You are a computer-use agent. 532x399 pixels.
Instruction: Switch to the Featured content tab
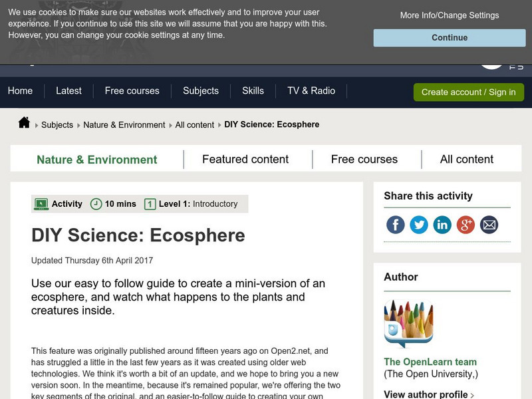click(245, 160)
